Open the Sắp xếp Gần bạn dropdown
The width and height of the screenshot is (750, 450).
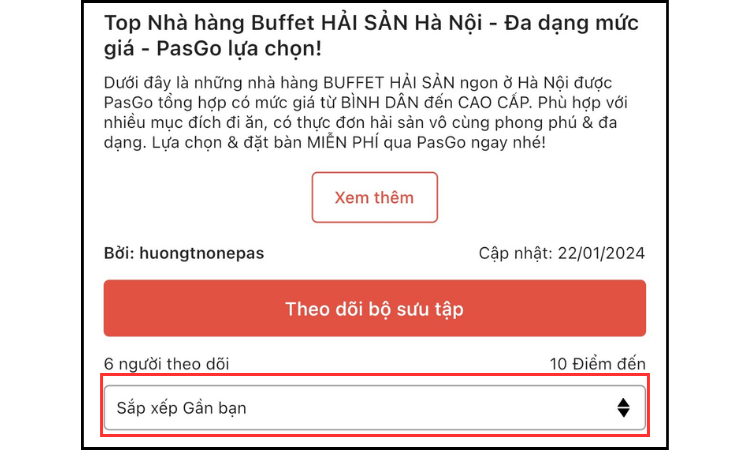coord(374,407)
